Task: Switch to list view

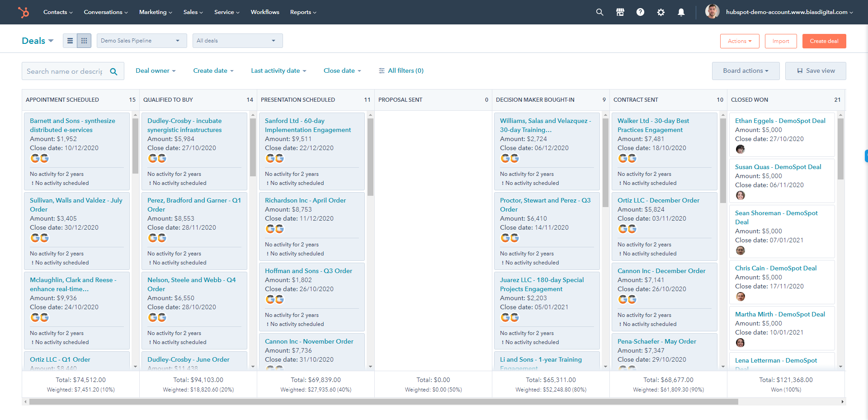Action: coord(70,41)
